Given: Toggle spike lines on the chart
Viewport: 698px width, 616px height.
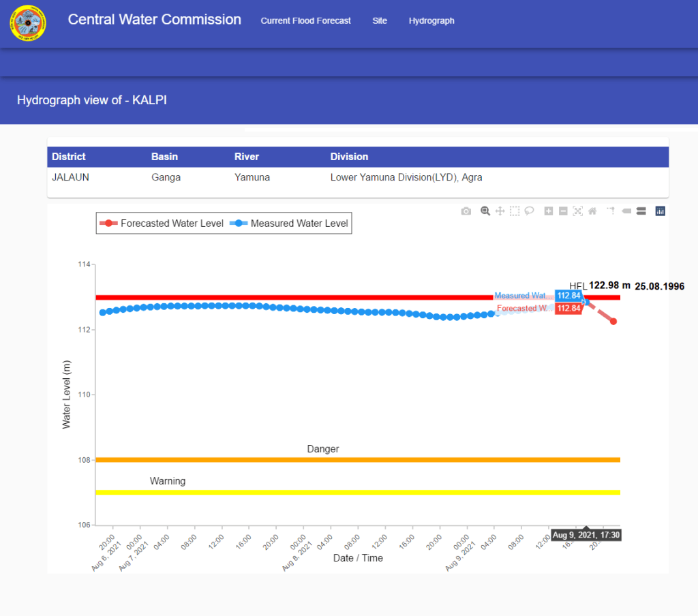Looking at the screenshot, I should [x=610, y=211].
